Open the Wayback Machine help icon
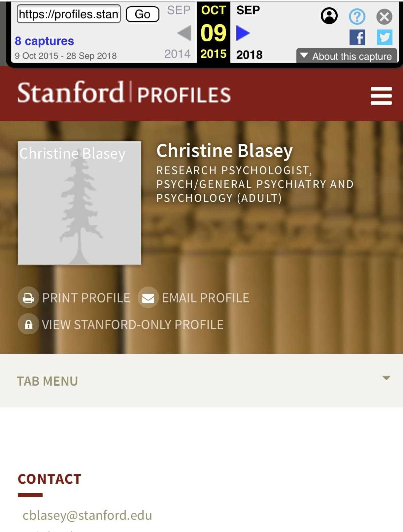 [x=357, y=16]
